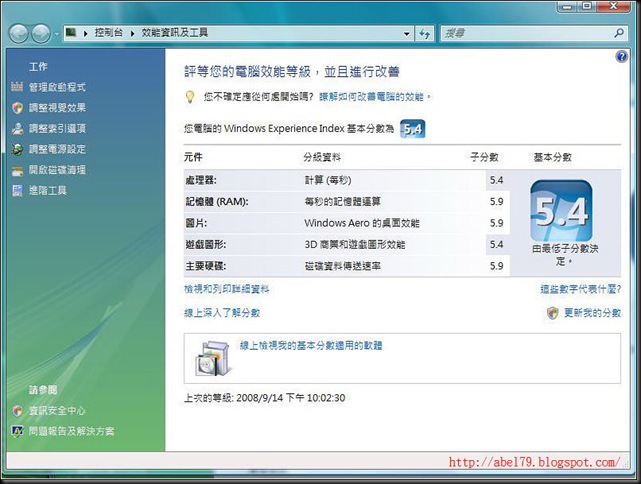Image resolution: width=641 pixels, height=484 pixels.
Task: Click the 管理啟動程式 icon
Action: click(17, 87)
